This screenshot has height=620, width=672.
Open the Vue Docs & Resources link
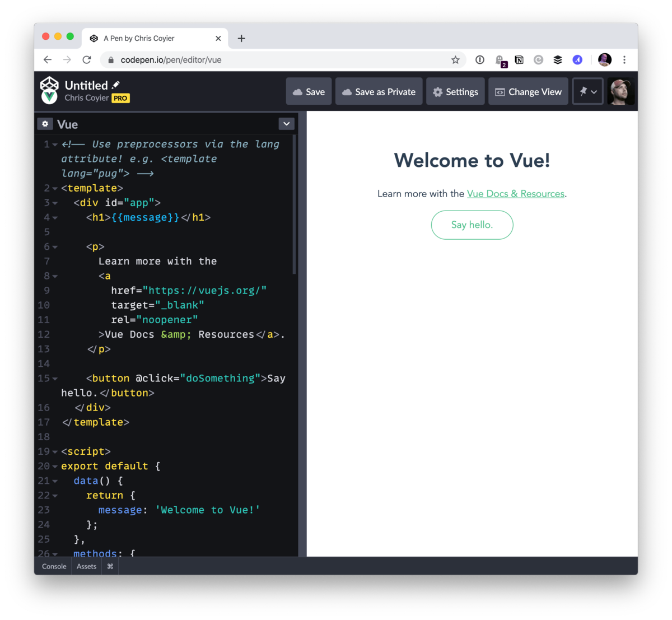515,193
